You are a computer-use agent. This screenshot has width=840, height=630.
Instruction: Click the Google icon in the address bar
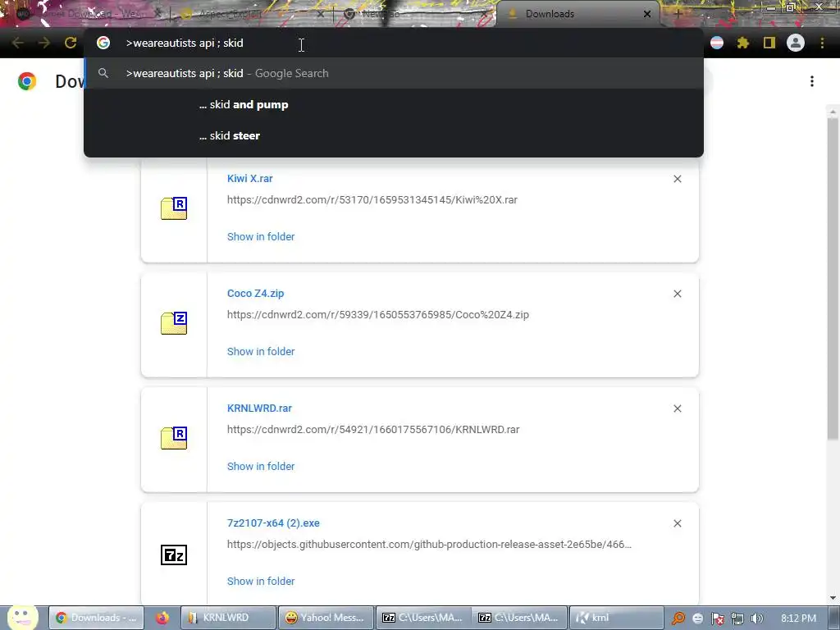pyautogui.click(x=103, y=43)
